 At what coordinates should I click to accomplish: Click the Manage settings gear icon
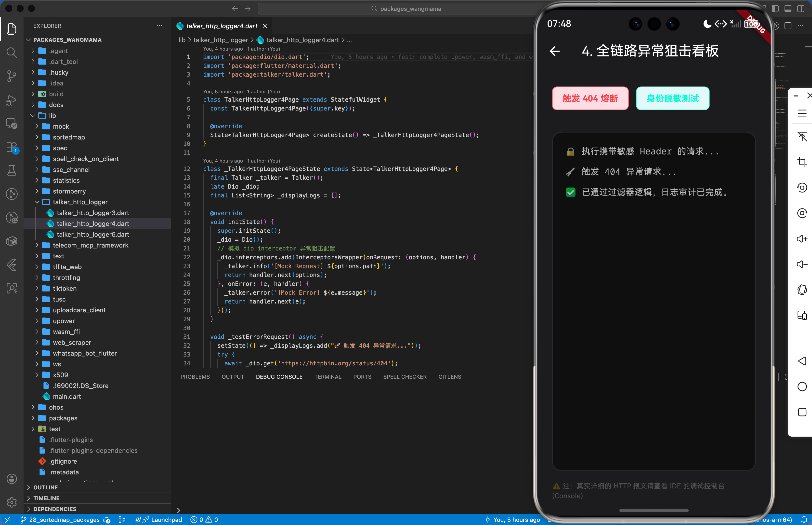[x=12, y=502]
